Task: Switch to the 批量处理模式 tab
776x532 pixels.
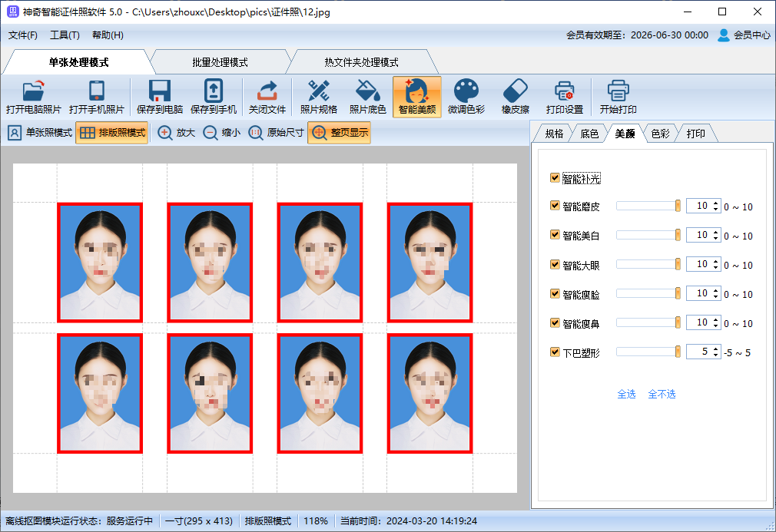Action: tap(220, 62)
